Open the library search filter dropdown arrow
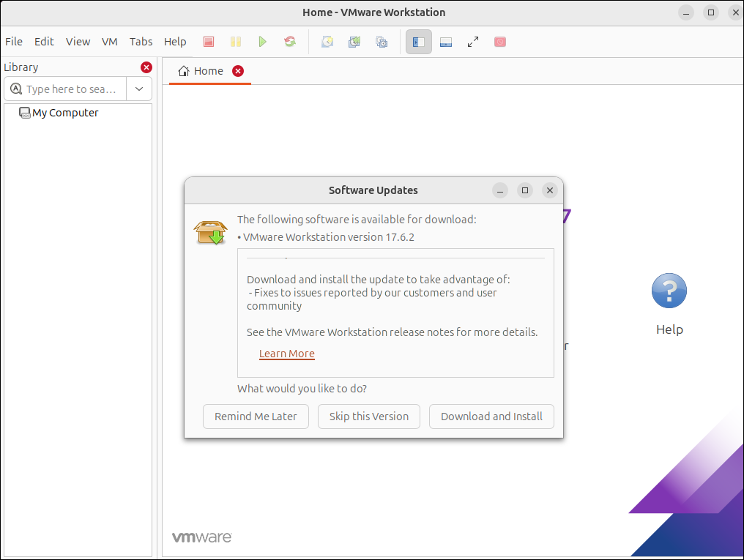The width and height of the screenshot is (744, 560). tap(139, 89)
